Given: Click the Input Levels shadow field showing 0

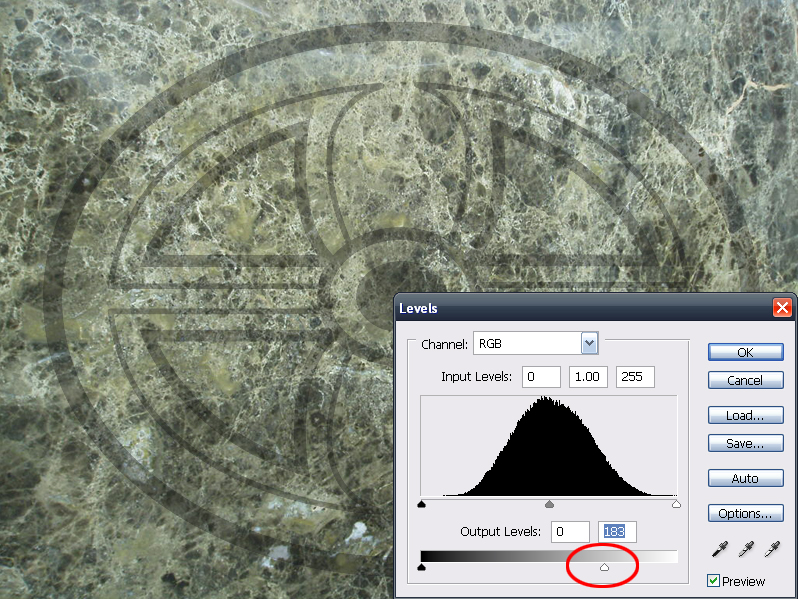Looking at the screenshot, I should (542, 377).
